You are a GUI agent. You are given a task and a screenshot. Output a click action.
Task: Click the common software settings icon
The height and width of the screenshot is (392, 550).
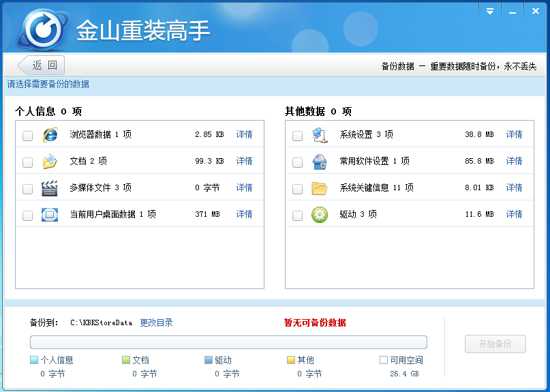(x=320, y=162)
